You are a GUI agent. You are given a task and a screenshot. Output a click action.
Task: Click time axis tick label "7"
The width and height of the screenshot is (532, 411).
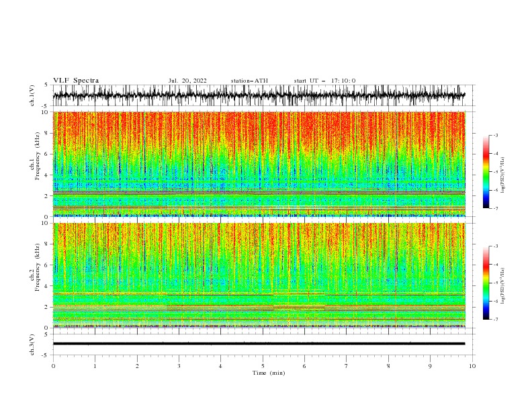[x=347, y=366]
